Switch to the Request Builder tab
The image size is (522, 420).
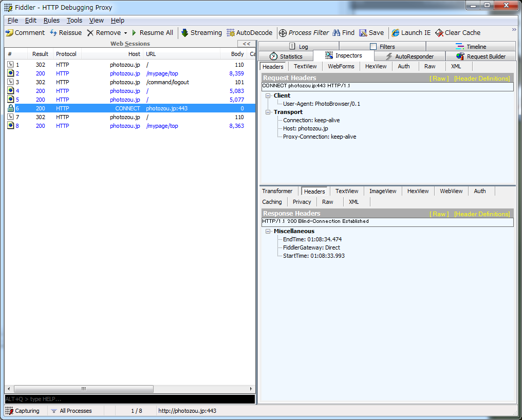481,56
